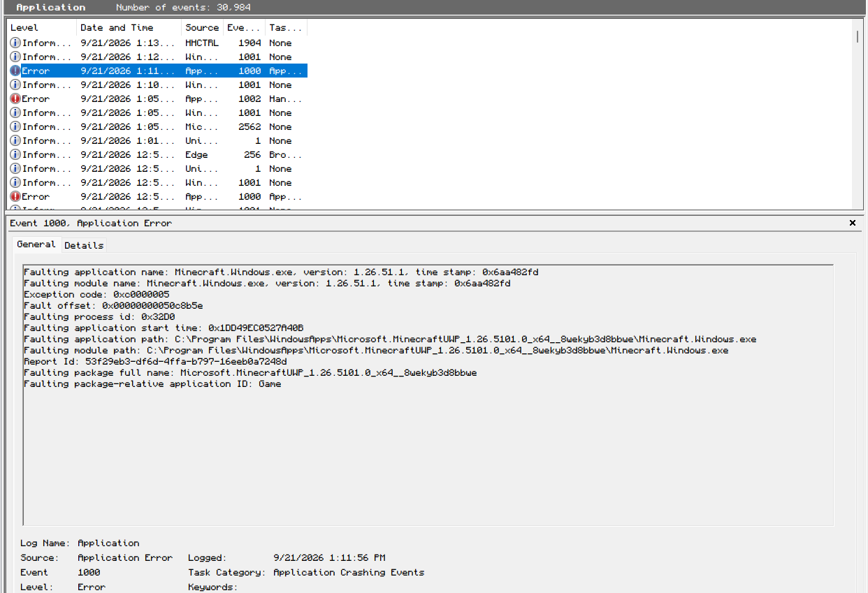This screenshot has width=868, height=593.
Task: Click the highlighted error row icon at 1:11
Action: pyautogui.click(x=15, y=71)
